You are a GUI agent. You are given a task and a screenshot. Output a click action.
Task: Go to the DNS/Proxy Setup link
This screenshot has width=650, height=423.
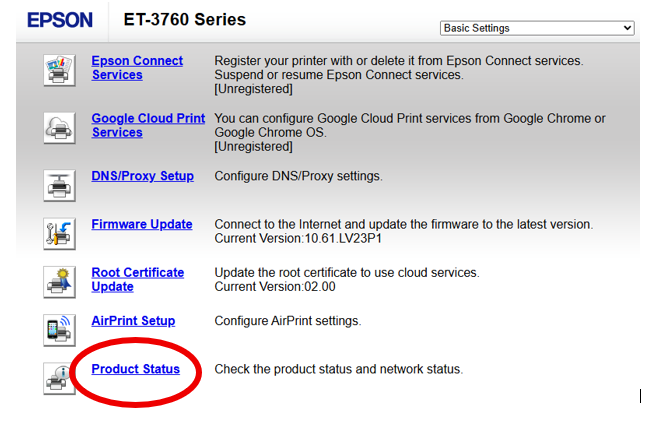coord(142,176)
